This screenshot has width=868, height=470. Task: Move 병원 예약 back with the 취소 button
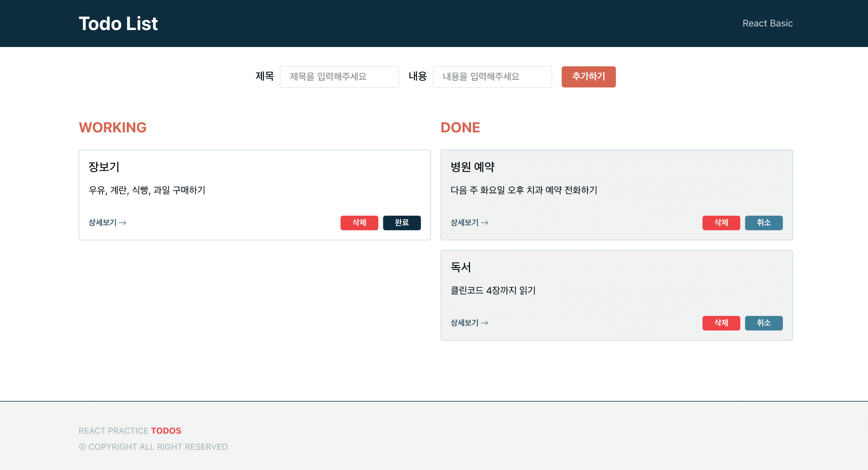764,223
